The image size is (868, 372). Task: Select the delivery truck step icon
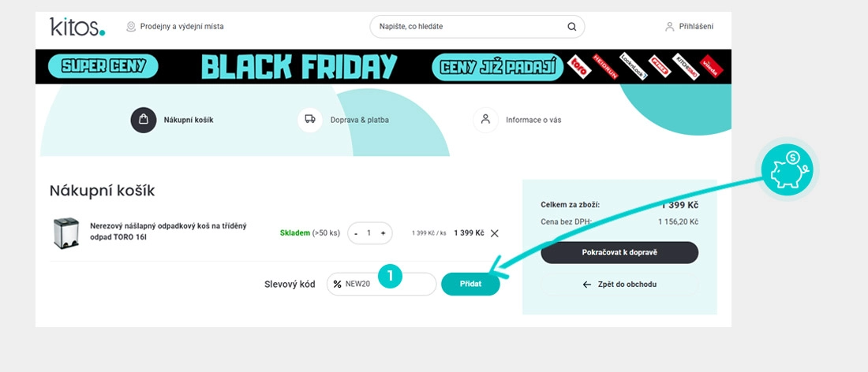click(x=310, y=120)
